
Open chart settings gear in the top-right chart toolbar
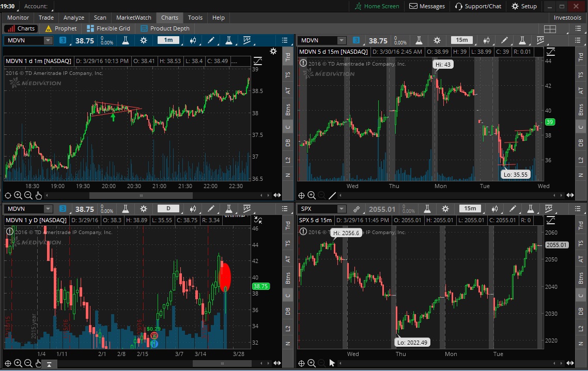tap(437, 40)
